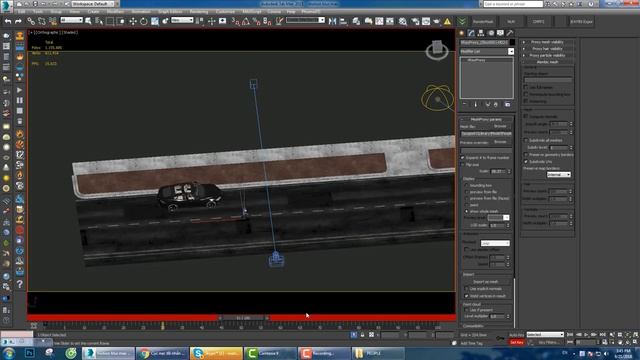Open the Playback Loop dropdown
Image resolution: width=640 pixels, height=360 pixels.
coord(495,243)
